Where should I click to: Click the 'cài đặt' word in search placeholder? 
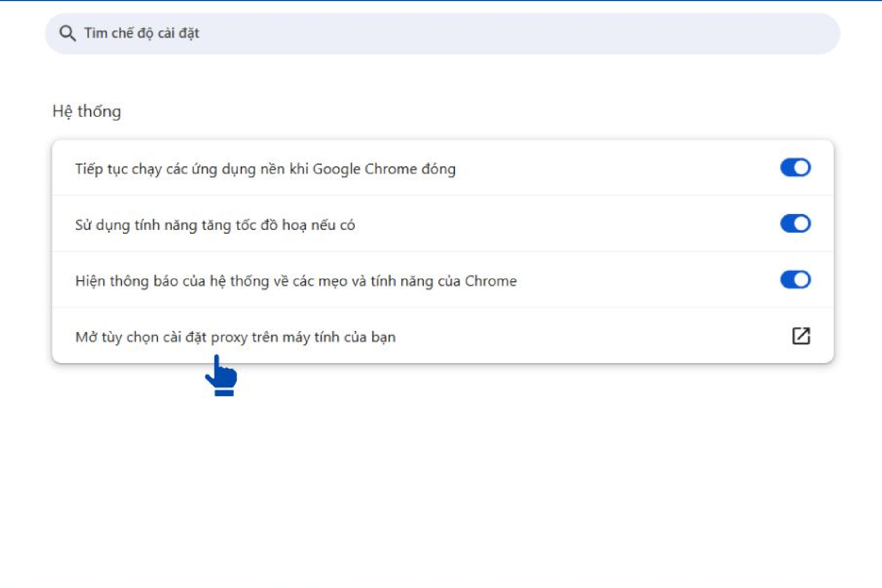pos(178,33)
